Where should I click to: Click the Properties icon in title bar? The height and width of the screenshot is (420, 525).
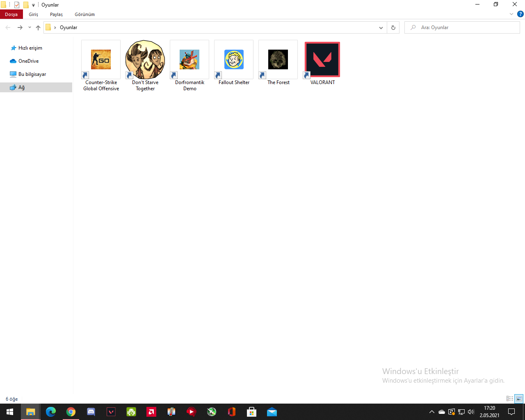coord(17,5)
